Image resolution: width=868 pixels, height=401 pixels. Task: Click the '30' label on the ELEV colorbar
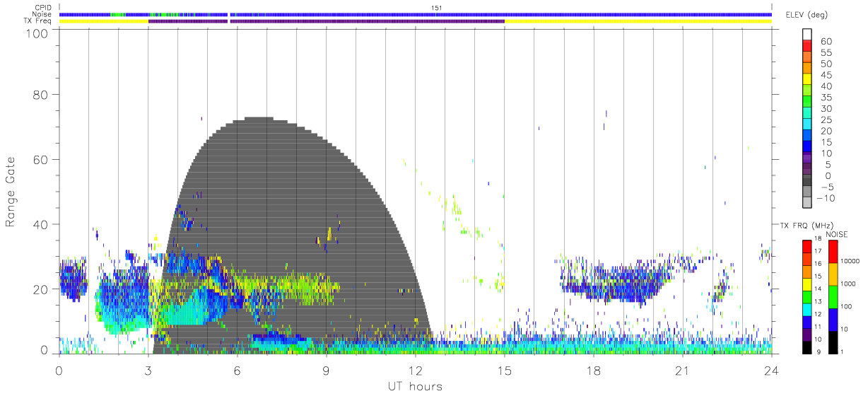coord(825,109)
